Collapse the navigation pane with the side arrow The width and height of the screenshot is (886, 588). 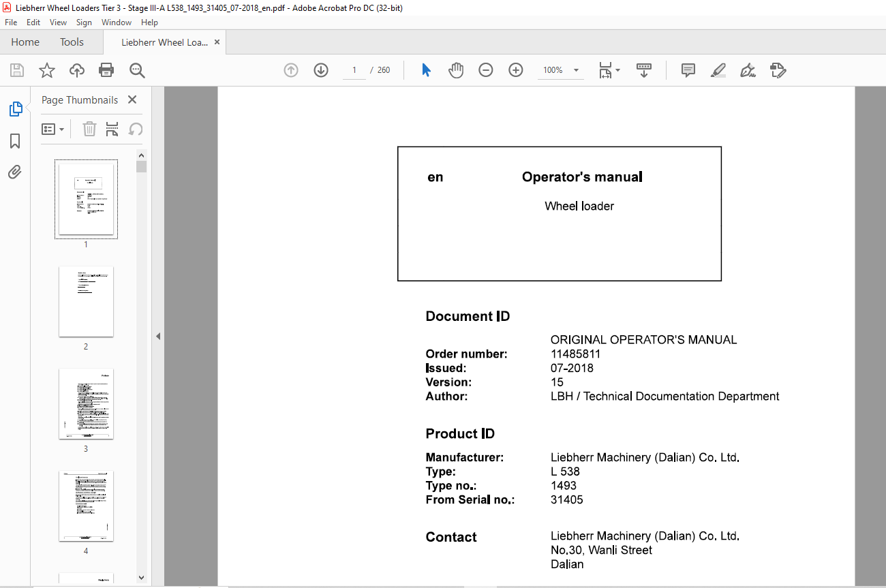coord(158,336)
